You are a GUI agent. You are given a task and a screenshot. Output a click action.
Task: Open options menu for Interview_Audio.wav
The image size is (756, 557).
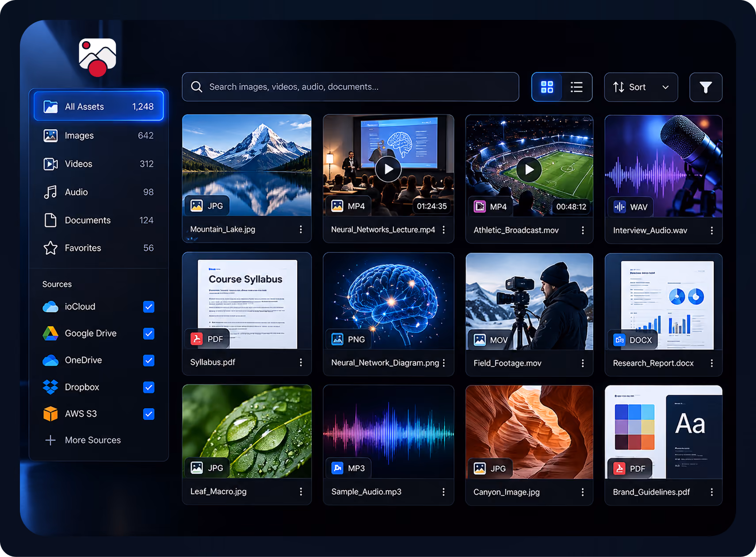(x=712, y=230)
